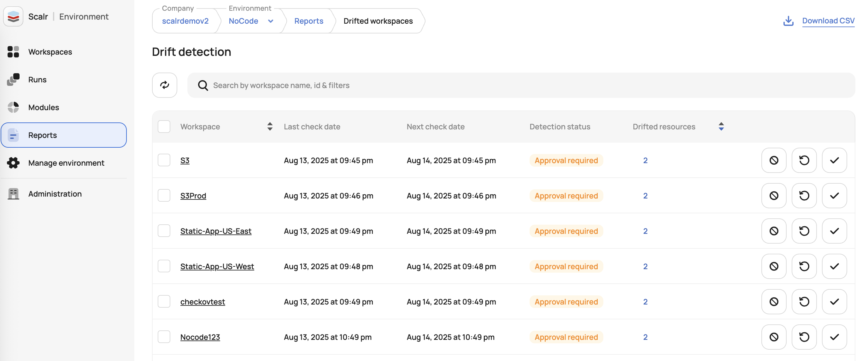This screenshot has height=361, width=868.
Task: Click the revert icon for Nocode123 row
Action: (804, 337)
